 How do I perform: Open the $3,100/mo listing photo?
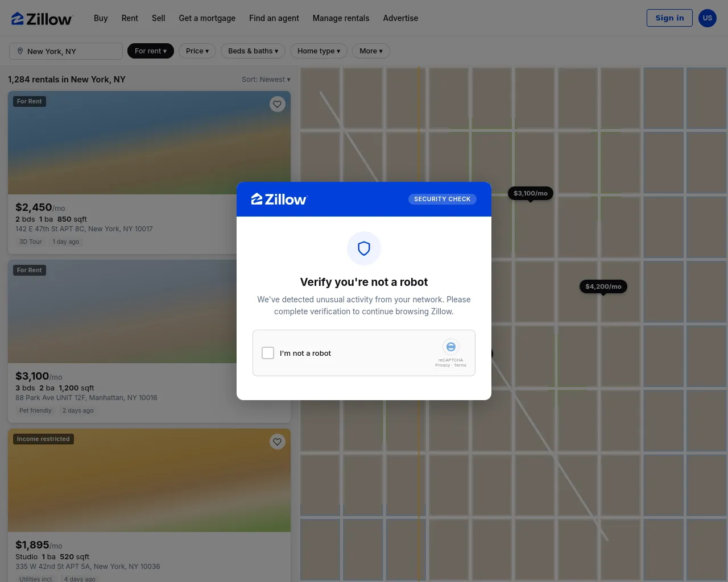pyautogui.click(x=122, y=311)
